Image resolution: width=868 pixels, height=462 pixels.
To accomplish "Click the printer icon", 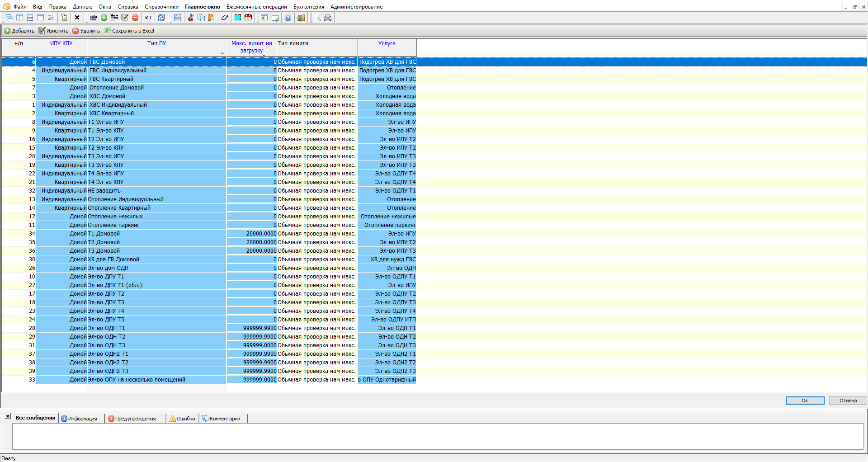I will [x=328, y=18].
